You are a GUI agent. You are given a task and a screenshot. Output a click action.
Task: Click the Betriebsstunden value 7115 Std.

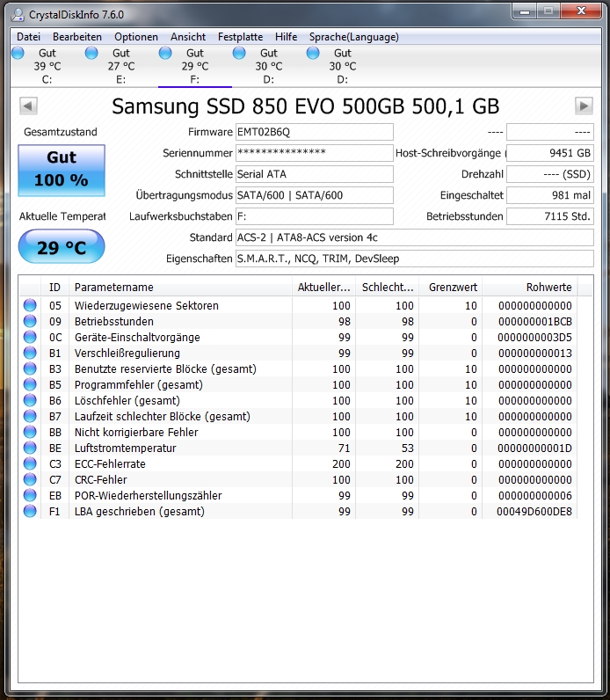point(550,216)
